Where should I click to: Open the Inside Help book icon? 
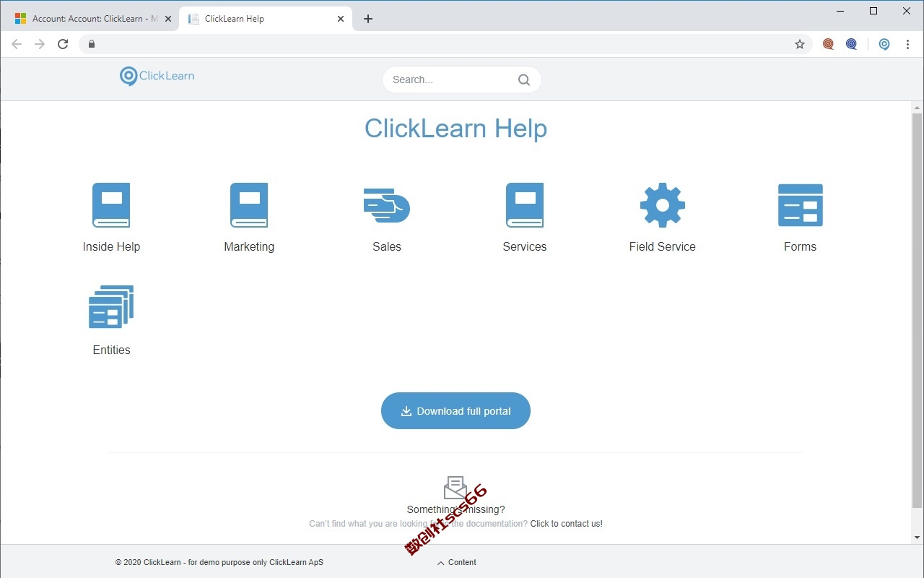pyautogui.click(x=111, y=205)
